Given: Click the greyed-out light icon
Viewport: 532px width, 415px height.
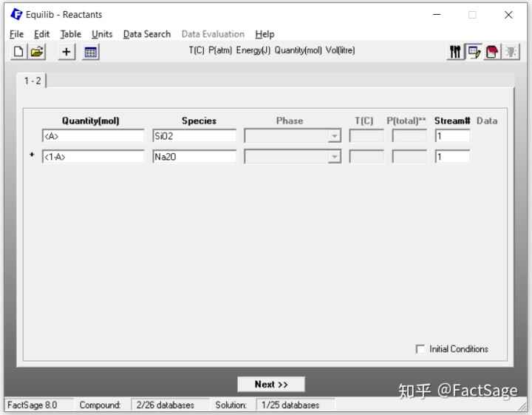Looking at the screenshot, I should coord(511,52).
